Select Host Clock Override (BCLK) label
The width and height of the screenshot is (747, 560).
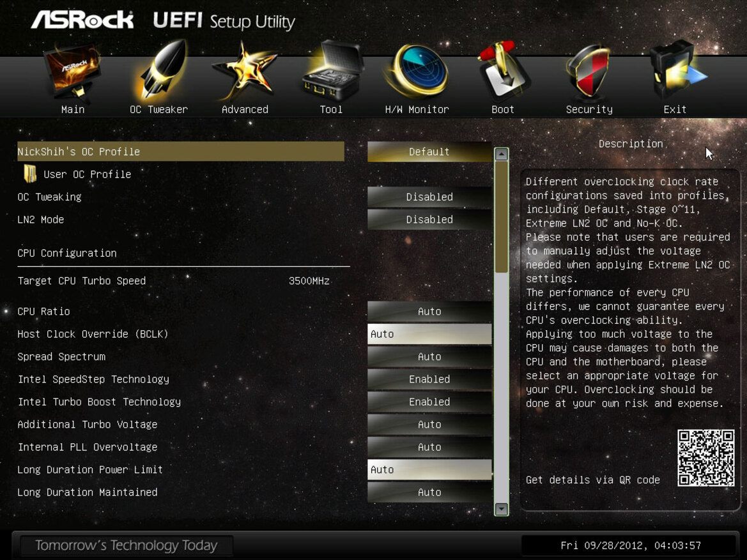(x=93, y=335)
